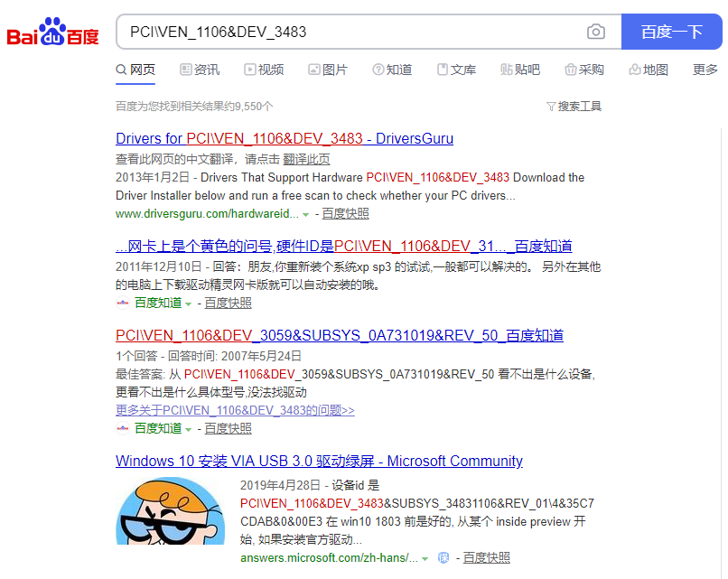Select the 网页 tab

[x=135, y=70]
